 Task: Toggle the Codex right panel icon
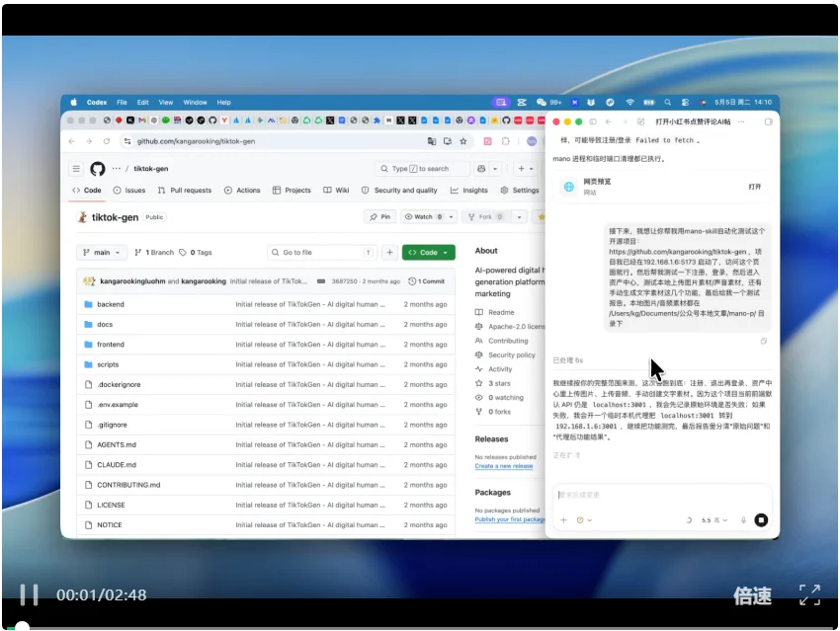pyautogui.click(x=768, y=121)
